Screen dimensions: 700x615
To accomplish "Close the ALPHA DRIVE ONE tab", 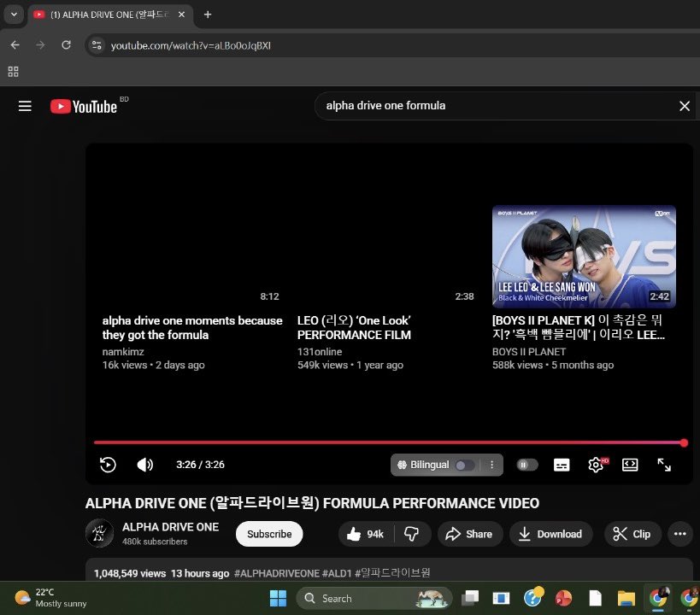I will click(x=181, y=15).
